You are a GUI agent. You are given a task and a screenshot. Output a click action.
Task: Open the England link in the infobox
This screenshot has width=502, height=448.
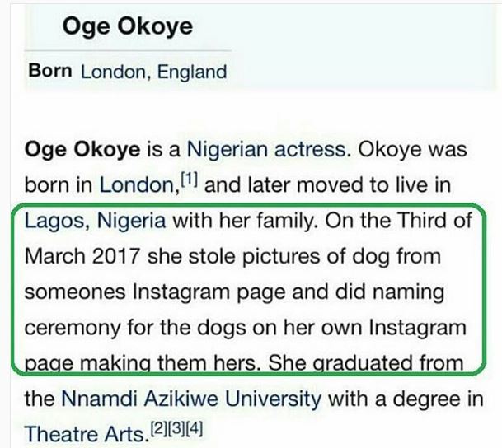(190, 72)
